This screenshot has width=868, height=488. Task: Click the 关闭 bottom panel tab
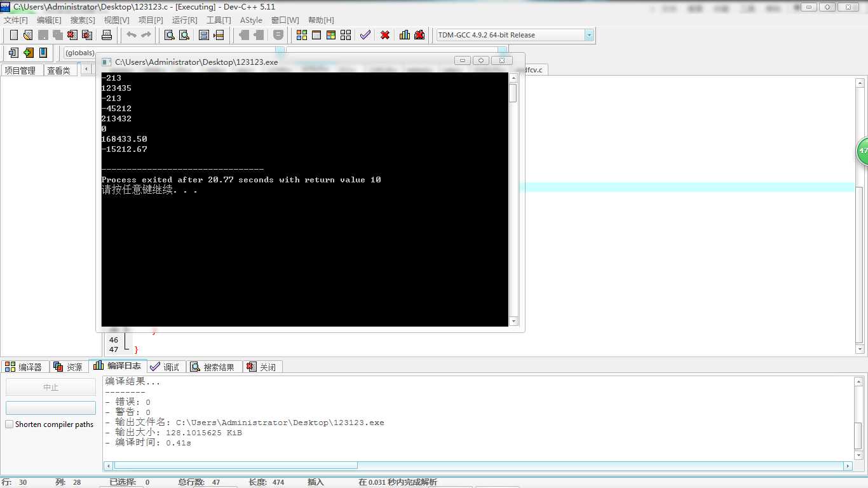click(262, 367)
